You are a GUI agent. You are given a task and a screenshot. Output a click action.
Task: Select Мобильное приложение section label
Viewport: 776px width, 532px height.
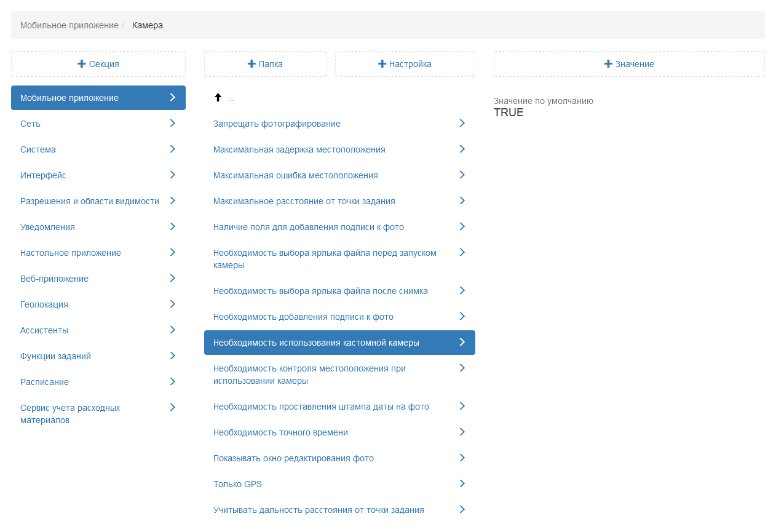click(69, 98)
